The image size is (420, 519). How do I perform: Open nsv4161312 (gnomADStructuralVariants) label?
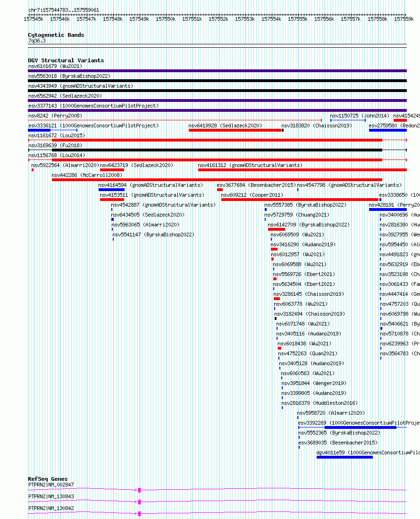(250, 166)
